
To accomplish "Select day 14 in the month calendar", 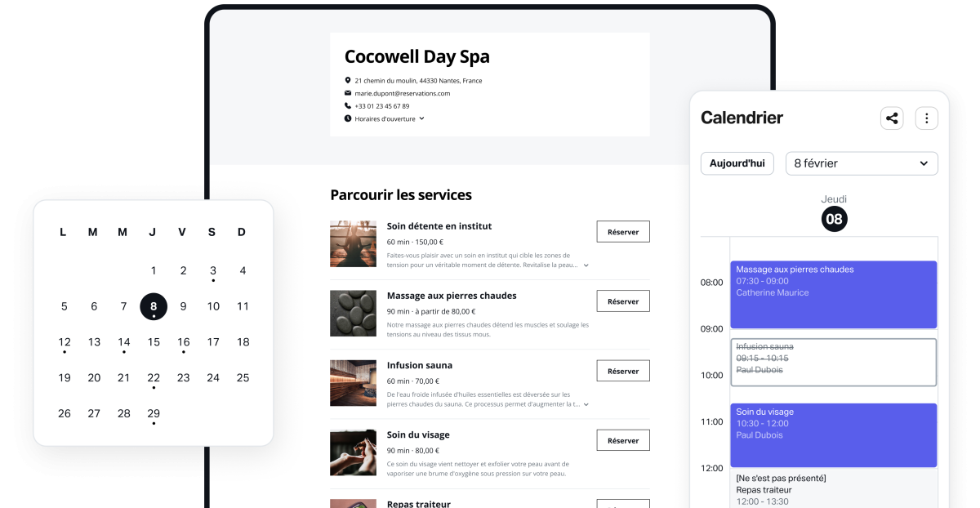I will (123, 342).
